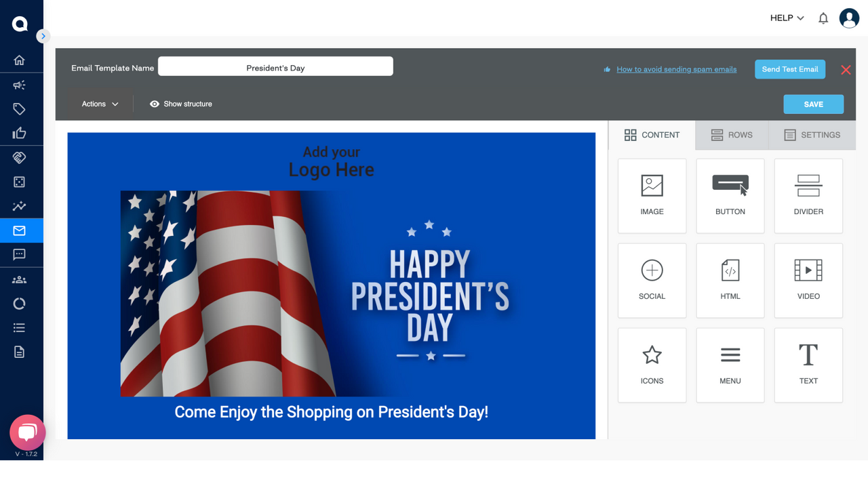Insert a Menu content block
Viewport: 868px width, 488px height.
[x=730, y=365]
